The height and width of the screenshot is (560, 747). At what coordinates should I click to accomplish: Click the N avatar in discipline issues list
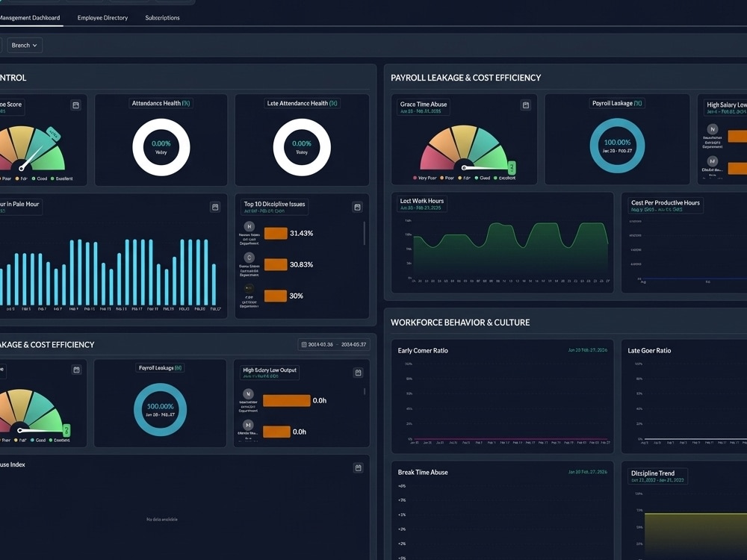tap(249, 227)
